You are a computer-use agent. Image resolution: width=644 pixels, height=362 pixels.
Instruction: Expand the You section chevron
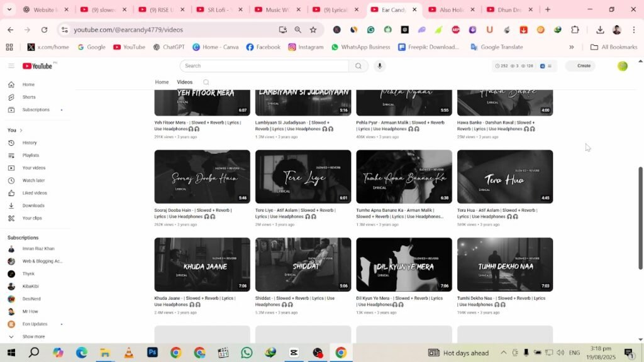pos(21,130)
